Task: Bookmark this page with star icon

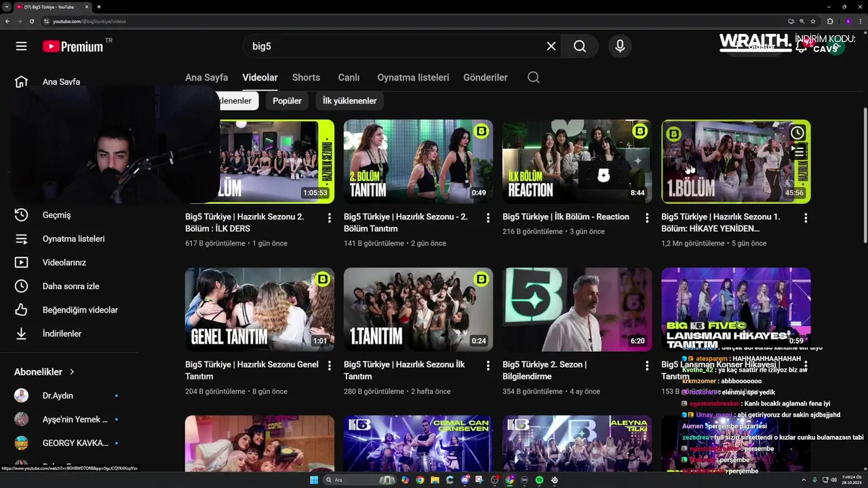Action: [x=813, y=21]
